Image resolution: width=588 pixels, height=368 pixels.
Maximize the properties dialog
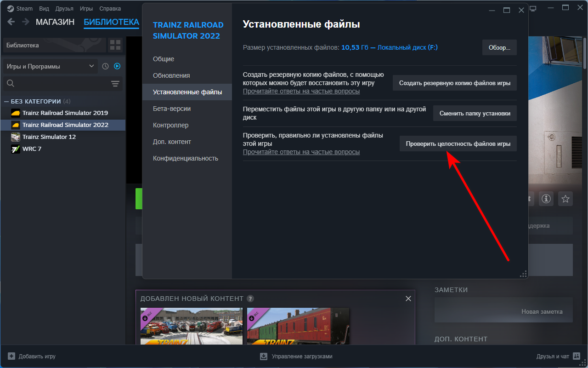pyautogui.click(x=507, y=10)
